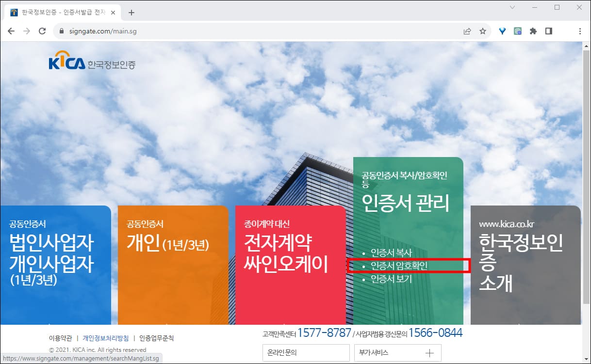Open the 온라인 문의 inquiry option

pyautogui.click(x=306, y=352)
